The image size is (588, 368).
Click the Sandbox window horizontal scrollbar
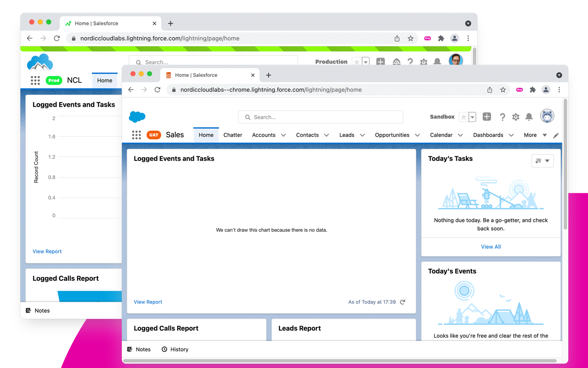[340, 361]
